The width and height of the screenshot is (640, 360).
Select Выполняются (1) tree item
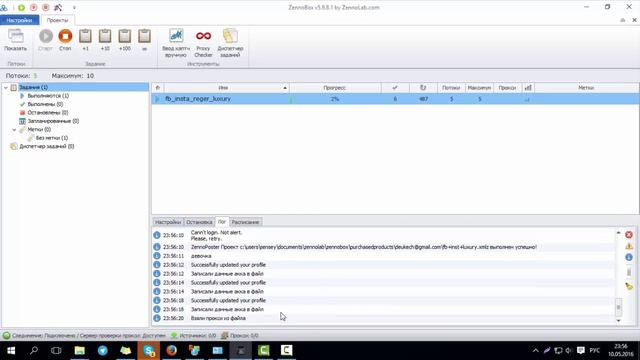[48, 96]
